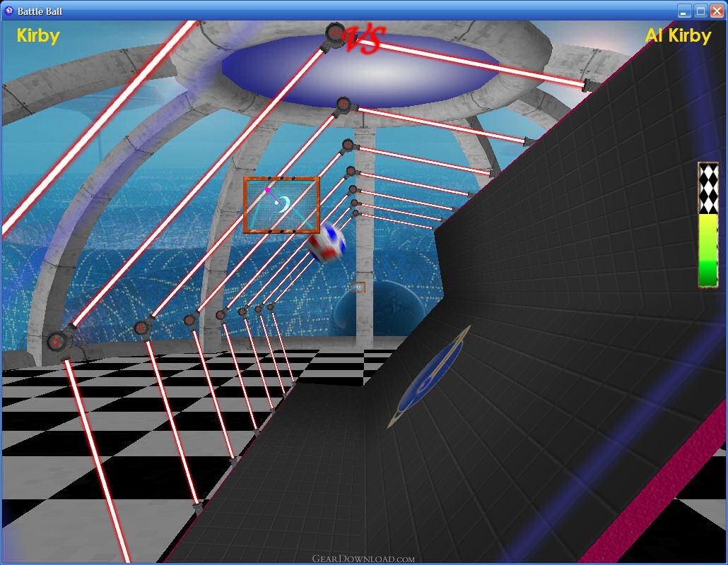This screenshot has width=728, height=565.
Task: Click the blue ringed paddle disc
Action: click(429, 376)
